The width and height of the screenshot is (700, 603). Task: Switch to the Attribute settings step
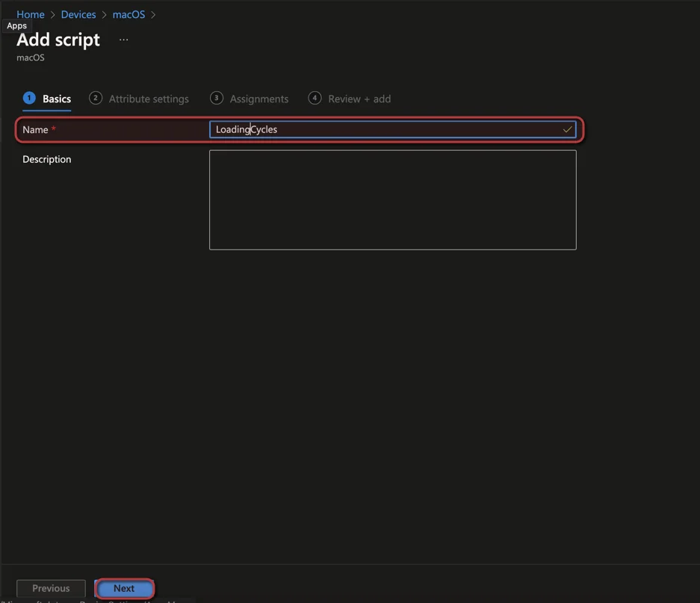pyautogui.click(x=139, y=99)
